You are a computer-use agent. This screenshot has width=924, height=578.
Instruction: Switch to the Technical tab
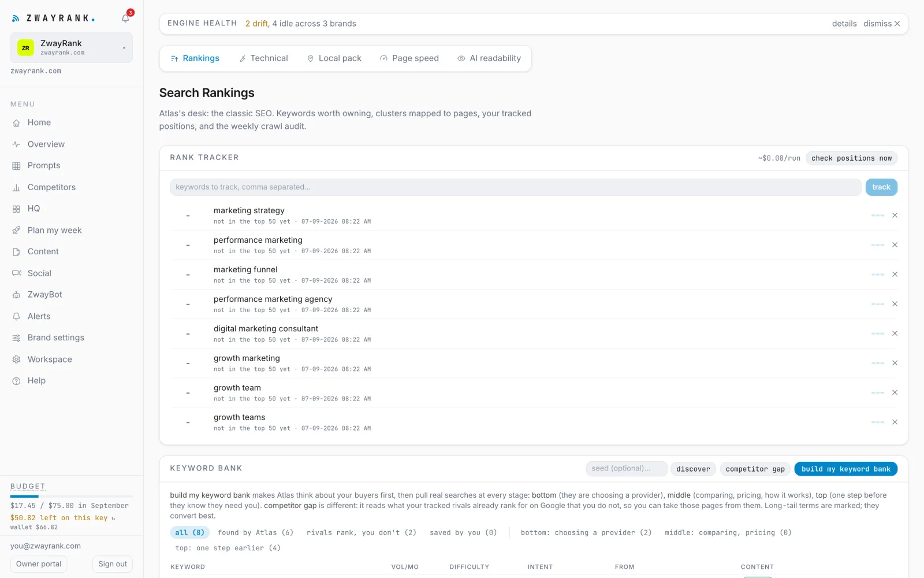click(263, 58)
